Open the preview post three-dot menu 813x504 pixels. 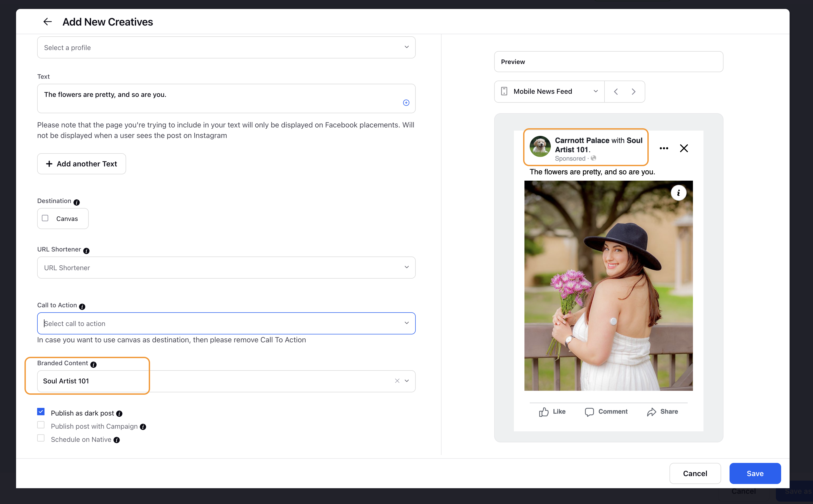click(664, 148)
